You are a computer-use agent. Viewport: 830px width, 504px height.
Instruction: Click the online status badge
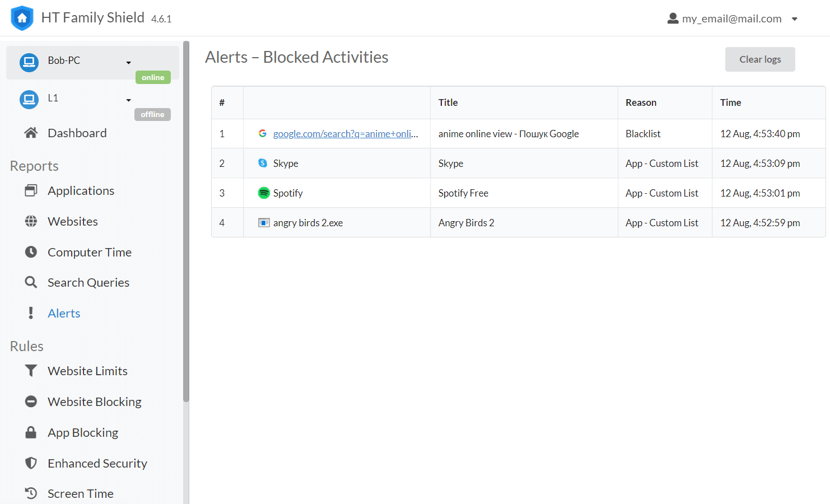pyautogui.click(x=153, y=77)
